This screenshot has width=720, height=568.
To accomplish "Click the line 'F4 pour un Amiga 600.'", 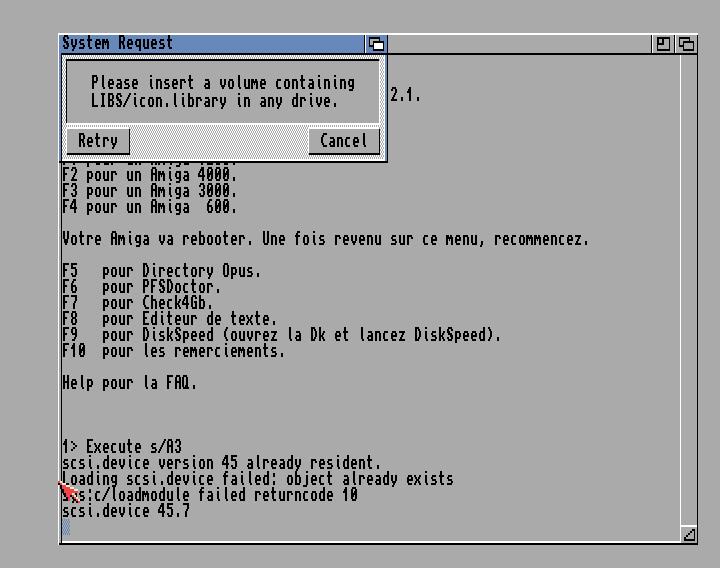I will [x=150, y=207].
